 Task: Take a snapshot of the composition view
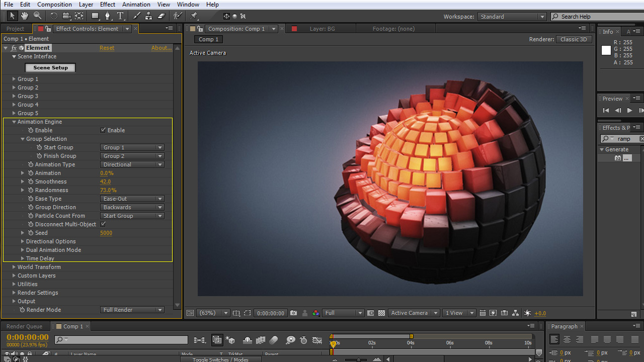pos(293,313)
